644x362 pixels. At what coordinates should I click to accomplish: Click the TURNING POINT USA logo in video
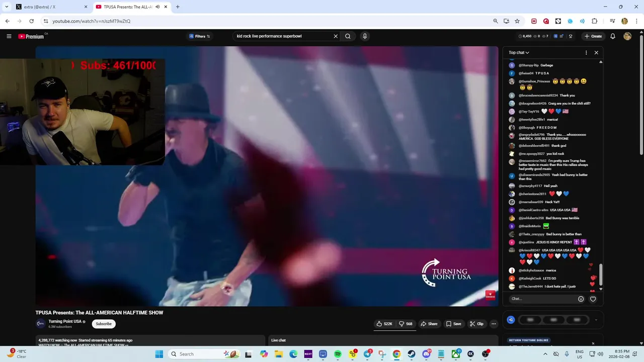(x=446, y=273)
